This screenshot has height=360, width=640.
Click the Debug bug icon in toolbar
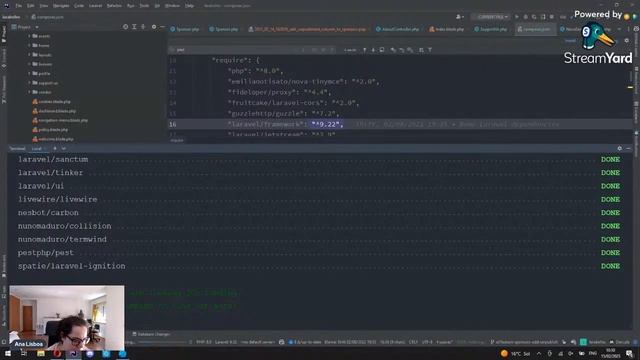point(526,17)
